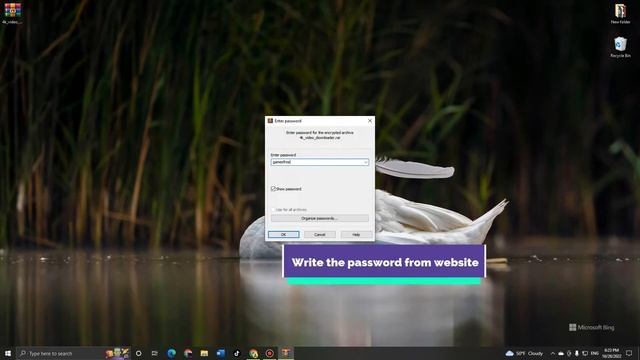This screenshot has height=360, width=640.
Task: Open network tray icon
Action: point(585,353)
